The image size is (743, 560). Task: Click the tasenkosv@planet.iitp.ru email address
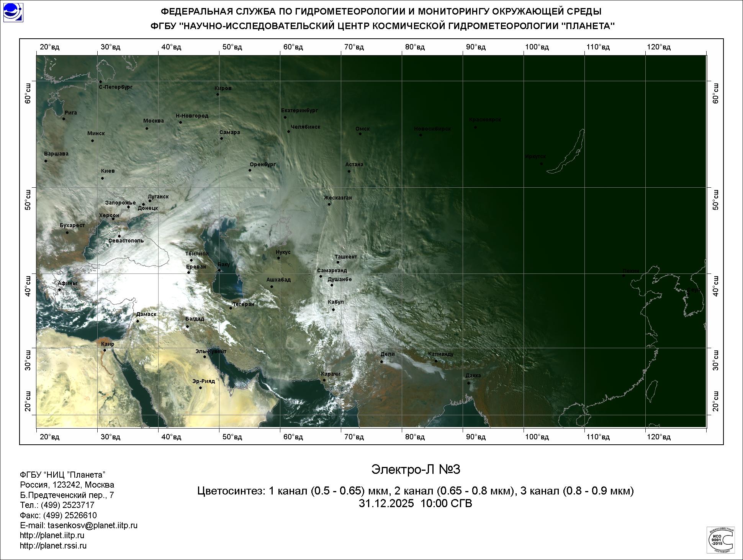[92, 525]
